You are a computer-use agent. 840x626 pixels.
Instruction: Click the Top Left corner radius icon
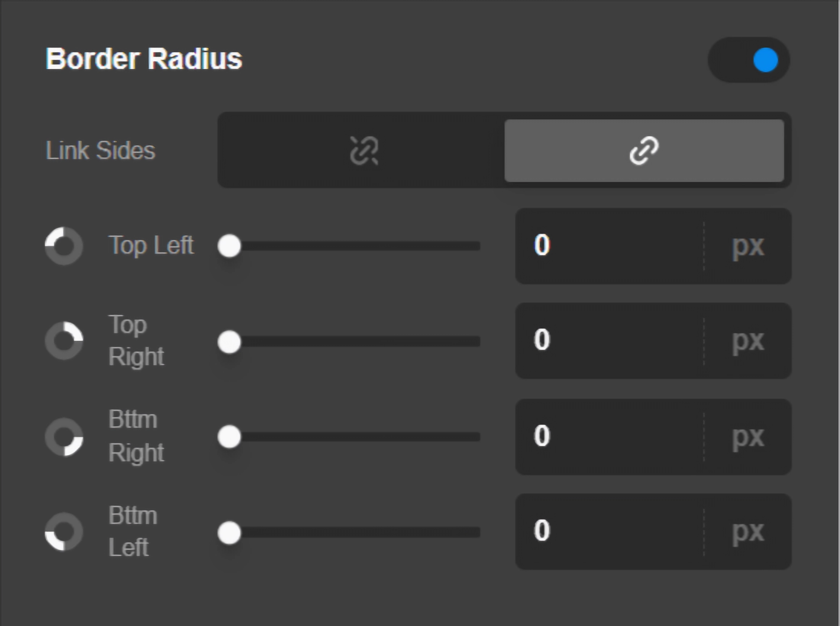pos(64,246)
